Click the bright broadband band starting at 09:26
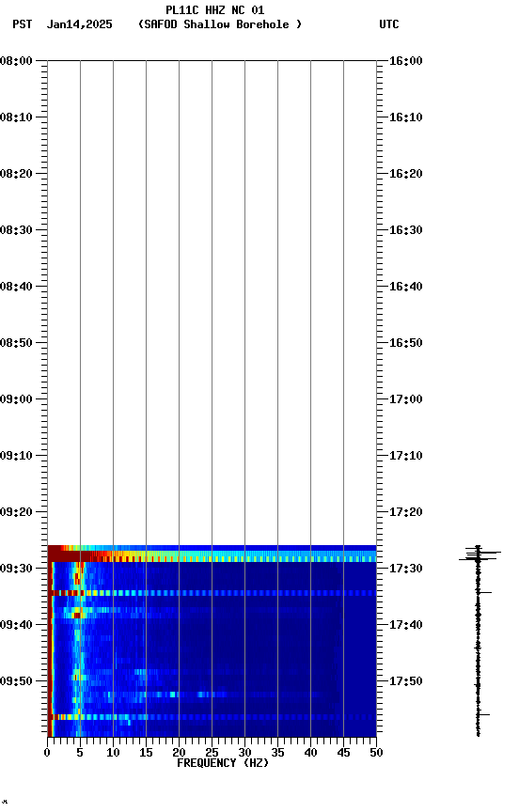The height and width of the screenshot is (812, 519). click(212, 554)
